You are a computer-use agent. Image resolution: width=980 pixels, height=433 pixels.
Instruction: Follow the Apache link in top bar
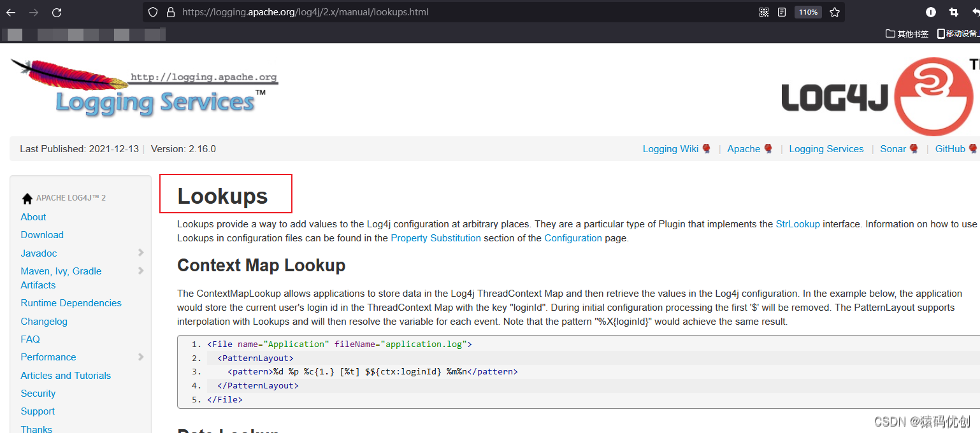(x=744, y=149)
